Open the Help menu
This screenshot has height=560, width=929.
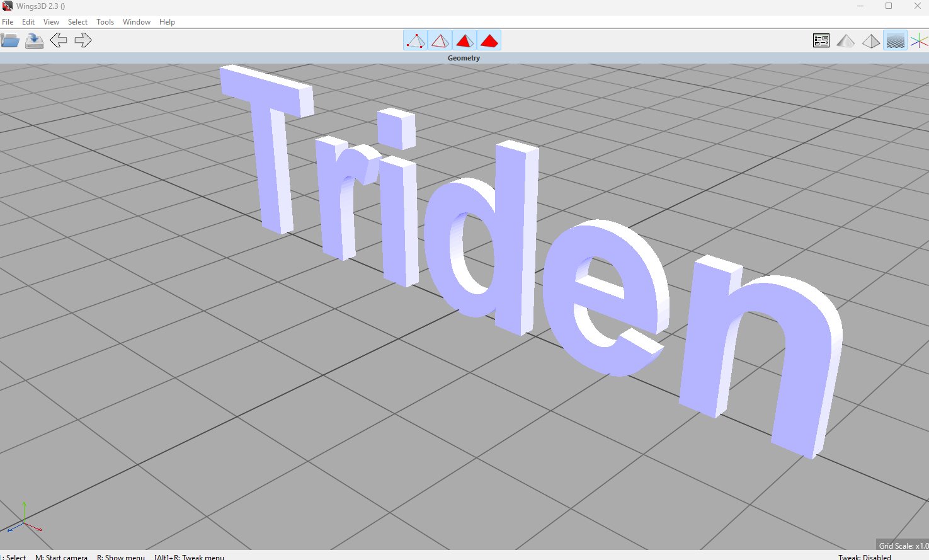[x=167, y=22]
